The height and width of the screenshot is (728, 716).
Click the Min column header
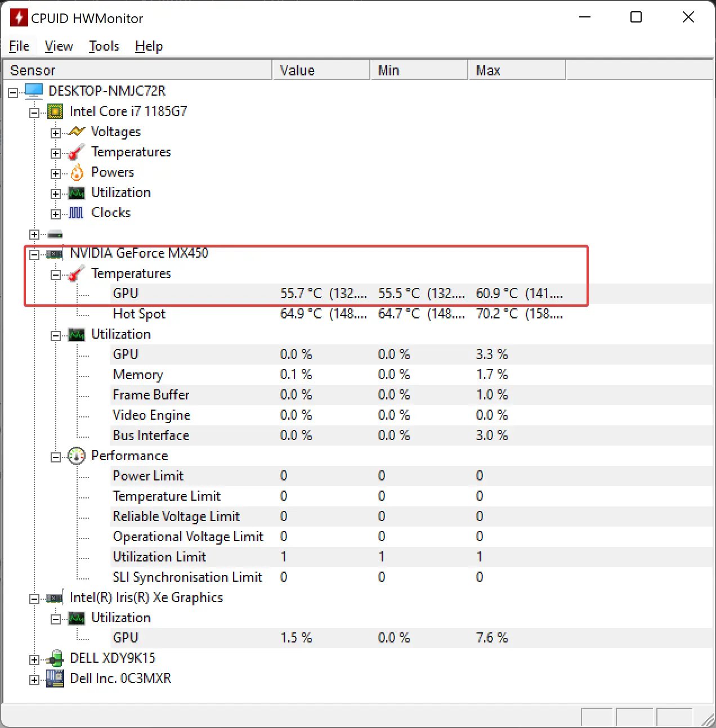(419, 70)
